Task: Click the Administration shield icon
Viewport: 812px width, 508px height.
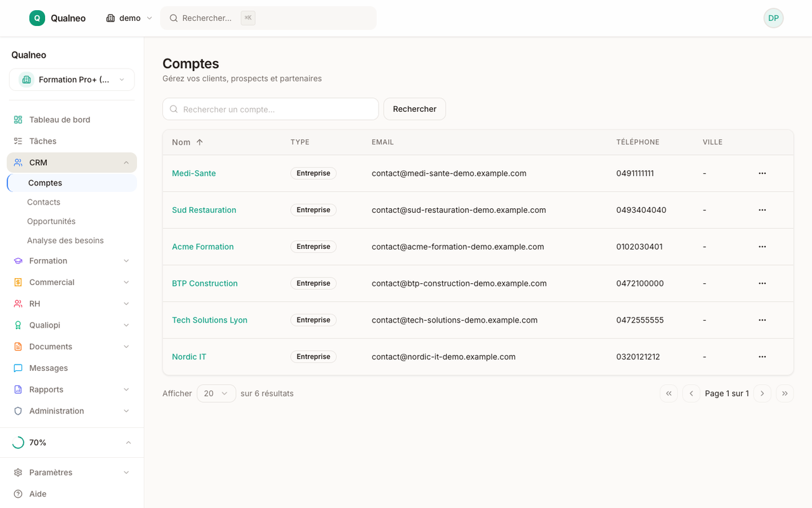Action: coord(18,411)
